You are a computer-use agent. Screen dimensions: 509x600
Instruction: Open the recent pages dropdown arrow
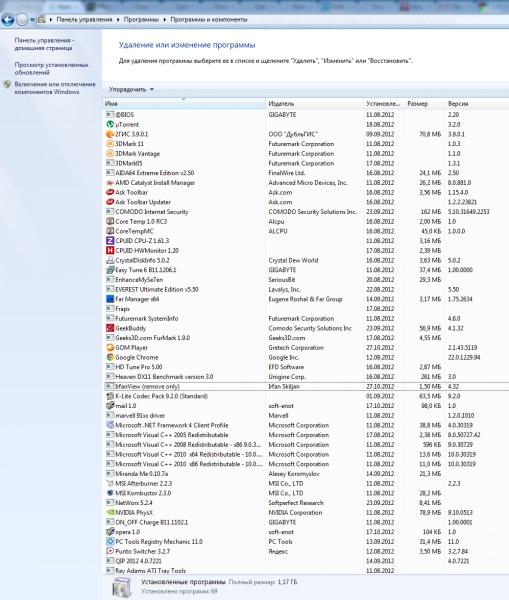pyautogui.click(x=33, y=20)
